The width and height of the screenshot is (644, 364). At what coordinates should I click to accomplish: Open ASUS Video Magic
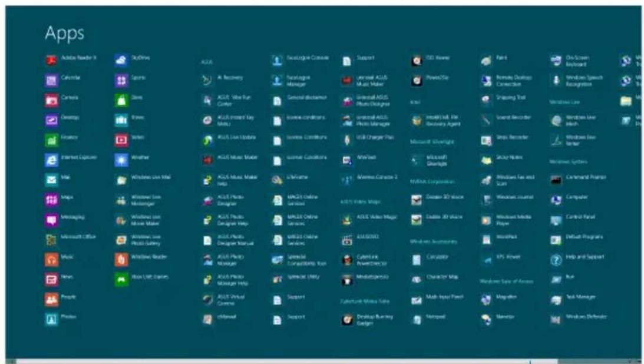pyautogui.click(x=369, y=220)
